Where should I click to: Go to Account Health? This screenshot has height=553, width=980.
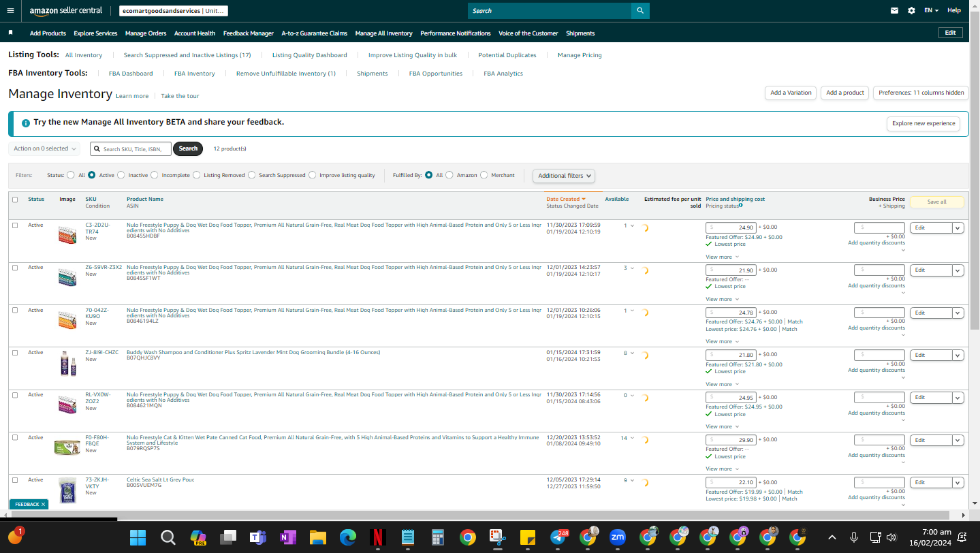(195, 33)
